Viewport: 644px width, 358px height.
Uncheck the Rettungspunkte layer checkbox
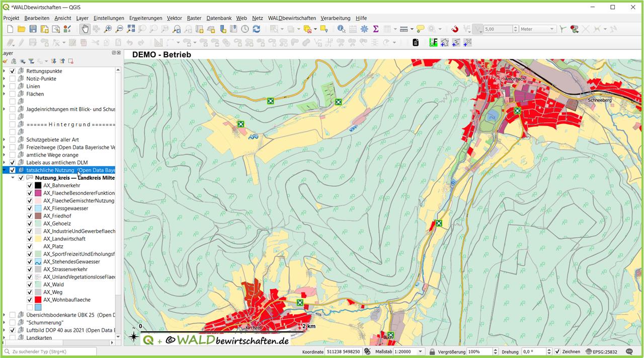pos(13,71)
